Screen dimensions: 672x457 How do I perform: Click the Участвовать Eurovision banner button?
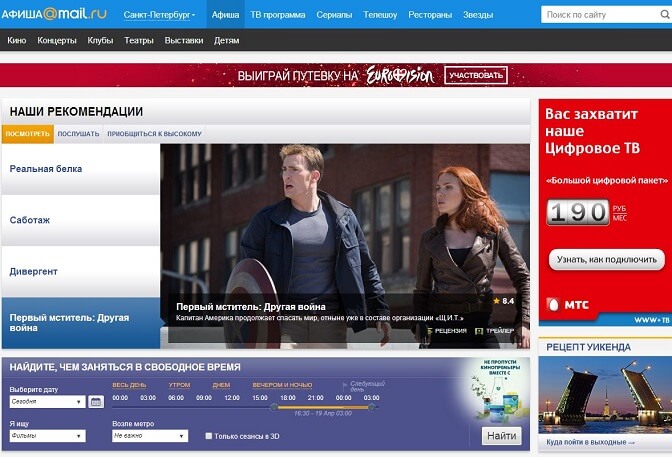click(x=476, y=75)
